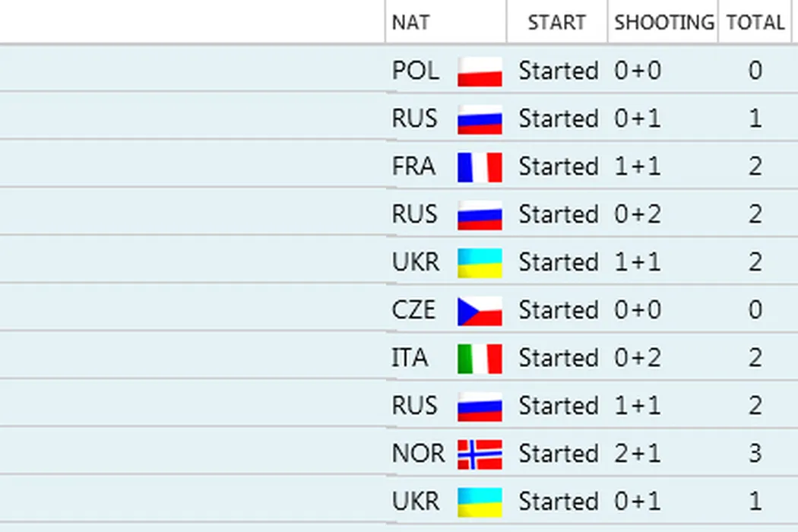This screenshot has height=532, width=798.
Task: Click the 2+1 shooting result cell
Action: (638, 454)
